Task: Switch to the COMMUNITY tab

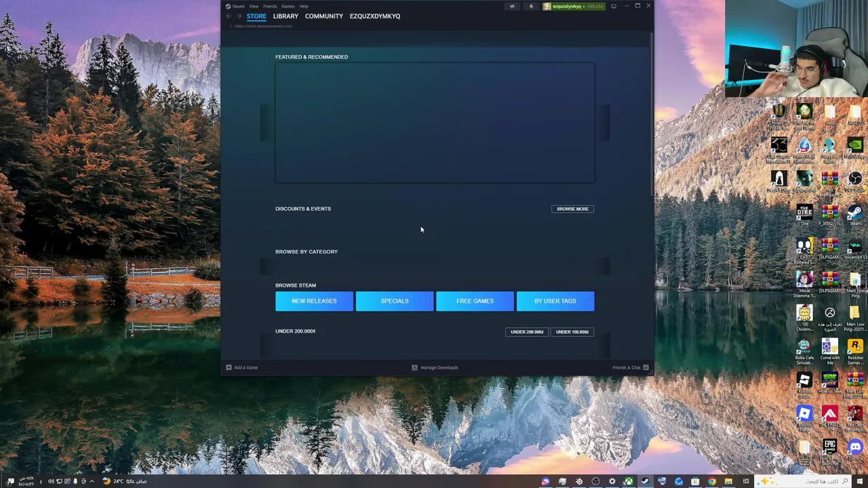Action: (324, 16)
